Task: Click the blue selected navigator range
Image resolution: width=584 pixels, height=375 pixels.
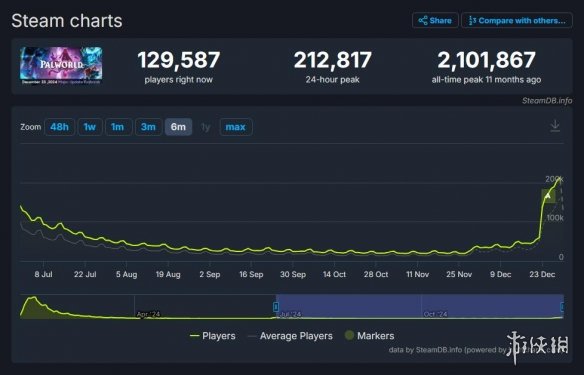Action: pos(419,306)
